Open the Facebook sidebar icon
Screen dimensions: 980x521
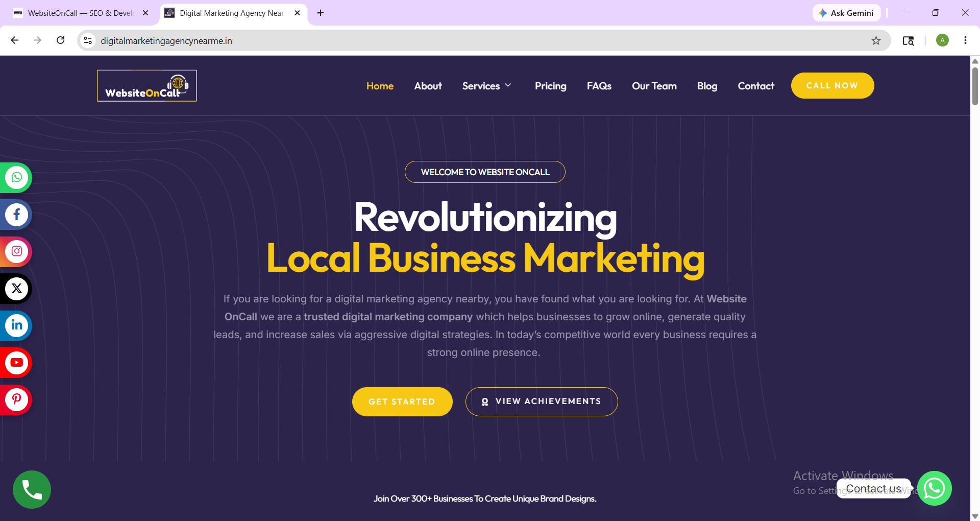coord(16,215)
